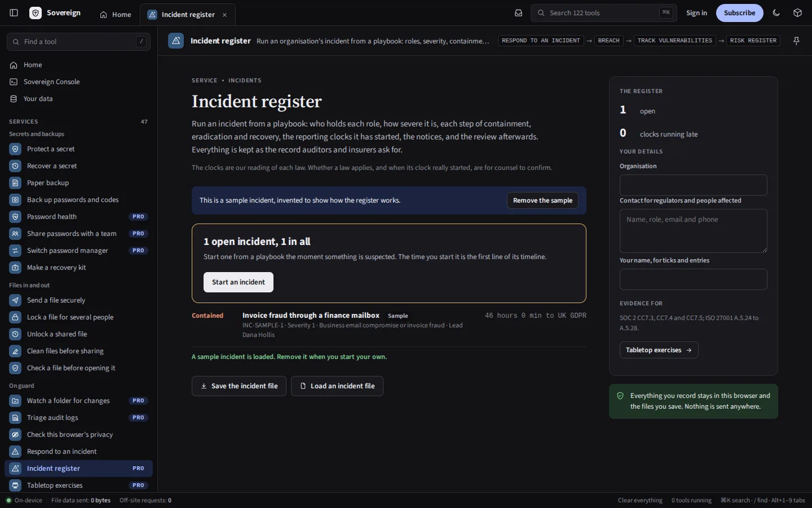Open Tabletop exercises button in register panel
Viewport: 812px width, 508px height.
659,350
